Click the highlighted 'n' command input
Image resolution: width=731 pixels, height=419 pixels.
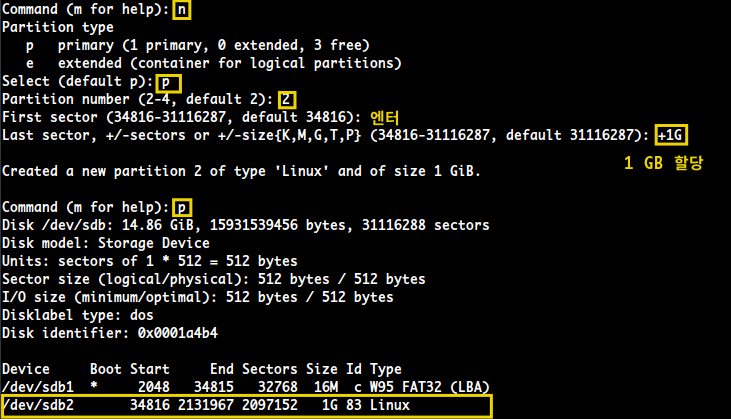[x=181, y=10]
